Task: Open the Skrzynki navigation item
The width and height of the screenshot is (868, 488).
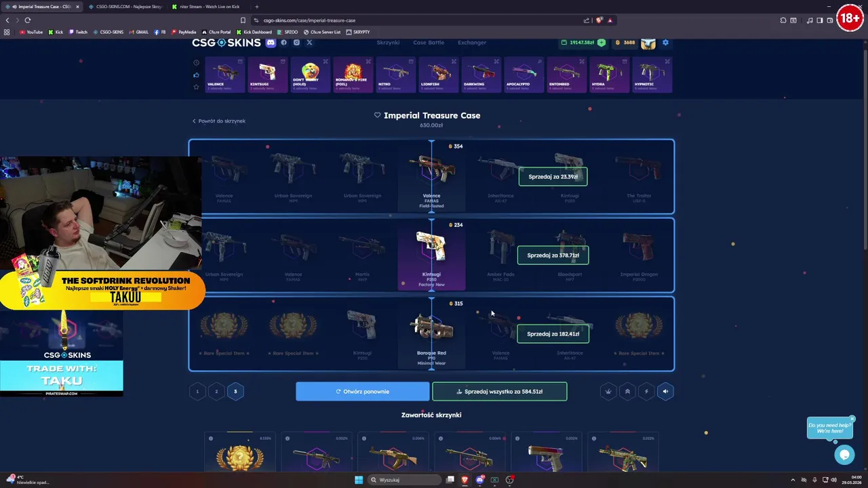Action: click(x=388, y=43)
